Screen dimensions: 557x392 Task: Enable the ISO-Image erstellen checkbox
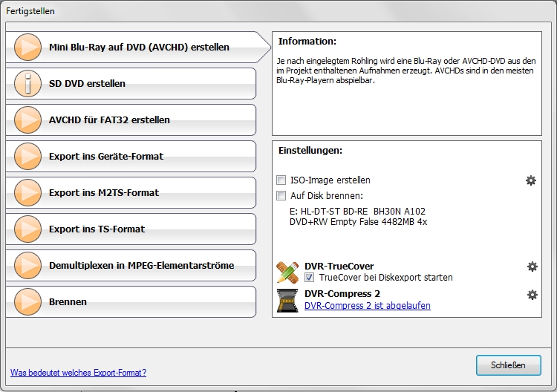[281, 180]
